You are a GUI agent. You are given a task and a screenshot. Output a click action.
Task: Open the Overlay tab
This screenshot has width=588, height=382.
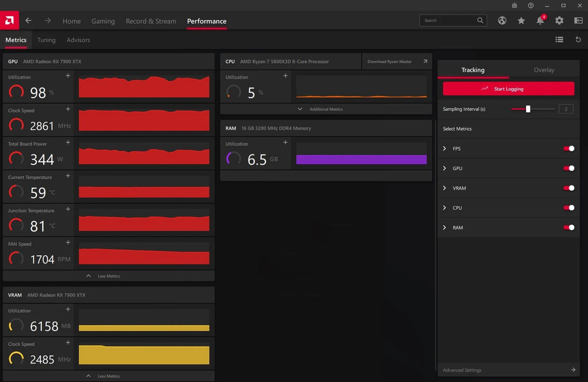(x=544, y=70)
